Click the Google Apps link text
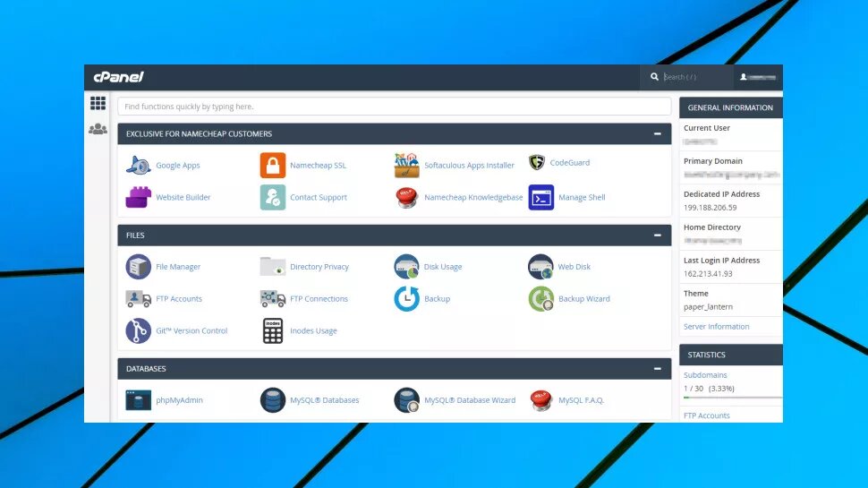 click(178, 165)
